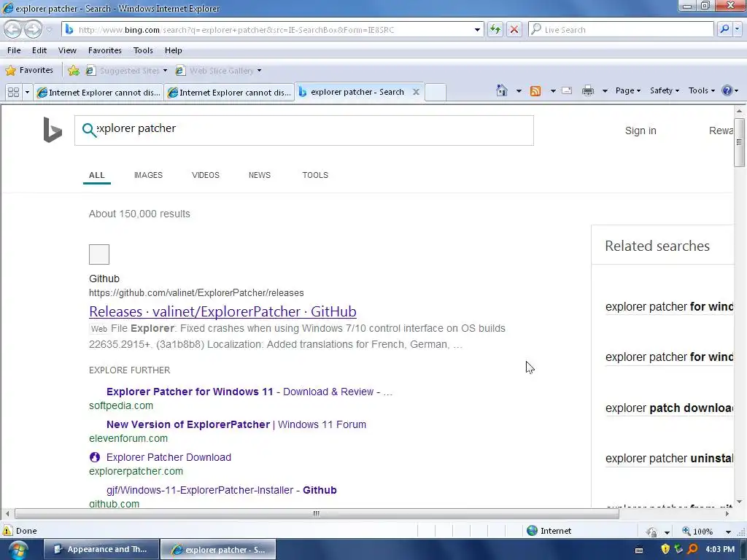
Task: Open the File menu
Action: tap(14, 50)
